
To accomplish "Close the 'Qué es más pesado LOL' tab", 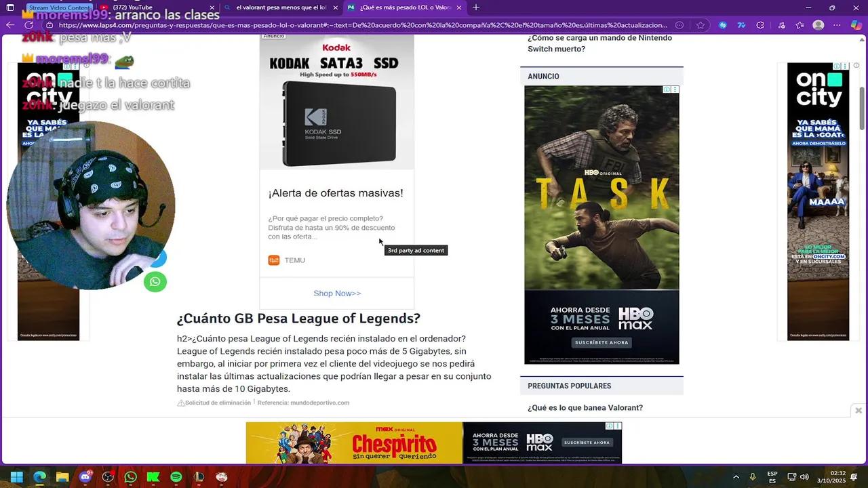I will (459, 7).
